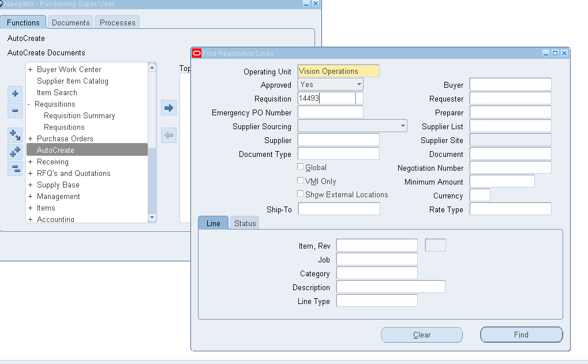Image resolution: width=588 pixels, height=364 pixels.
Task: Switch to the Documents tab
Action: [70, 22]
